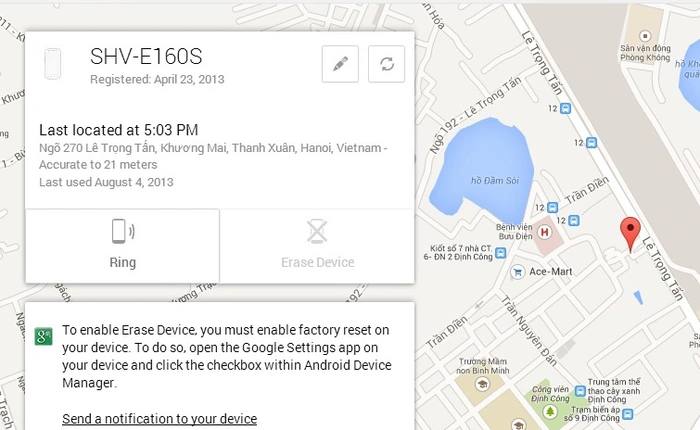Click the Lê Trọng Tấn street label near pin
The image size is (700, 430).
pos(662,268)
